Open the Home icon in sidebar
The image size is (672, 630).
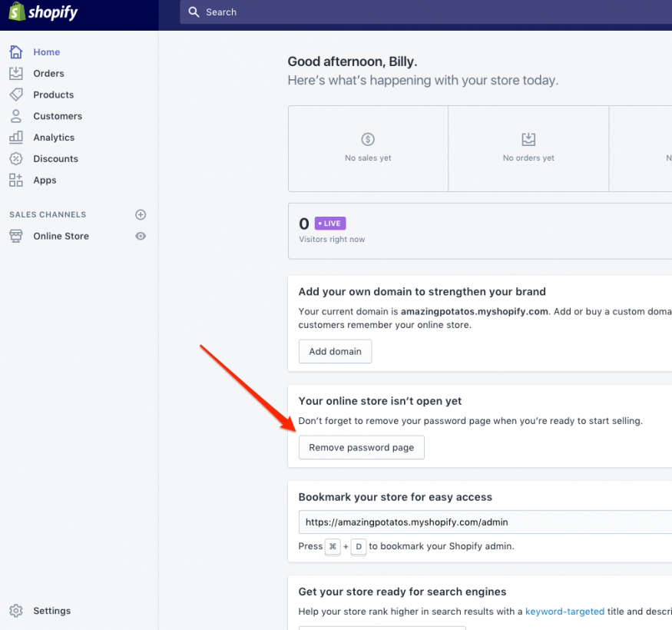pyautogui.click(x=16, y=52)
